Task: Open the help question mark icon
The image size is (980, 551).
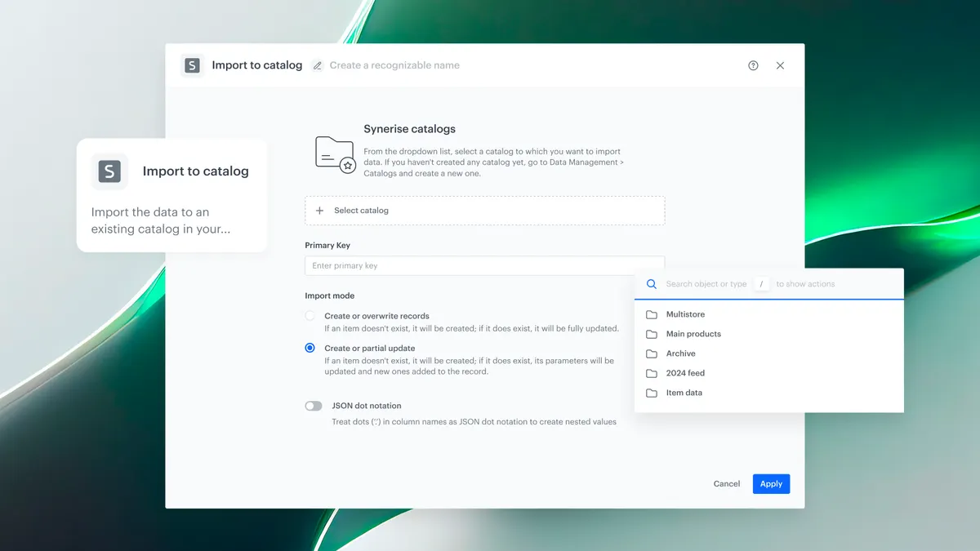Action: (x=753, y=65)
